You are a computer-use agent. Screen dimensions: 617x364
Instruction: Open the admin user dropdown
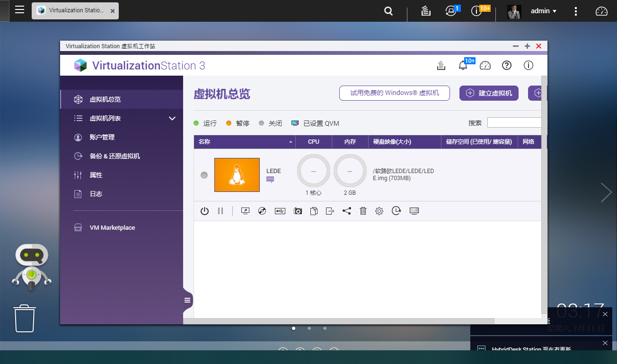point(543,11)
